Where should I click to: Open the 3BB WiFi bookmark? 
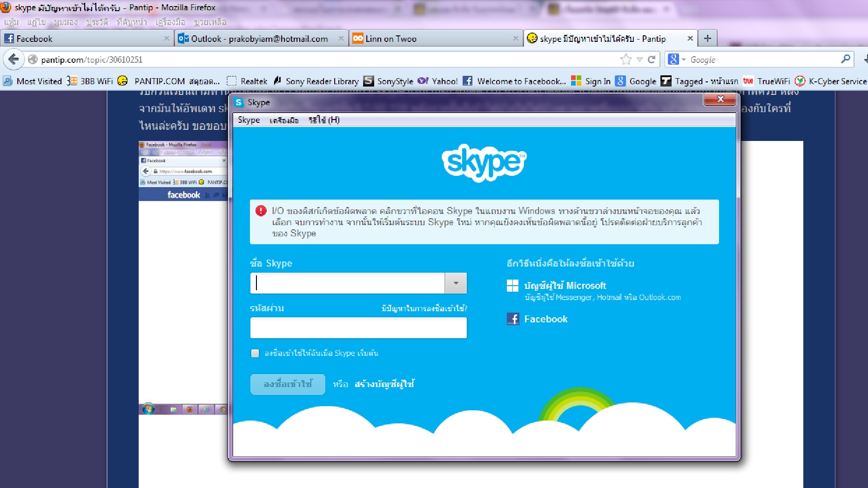90,81
